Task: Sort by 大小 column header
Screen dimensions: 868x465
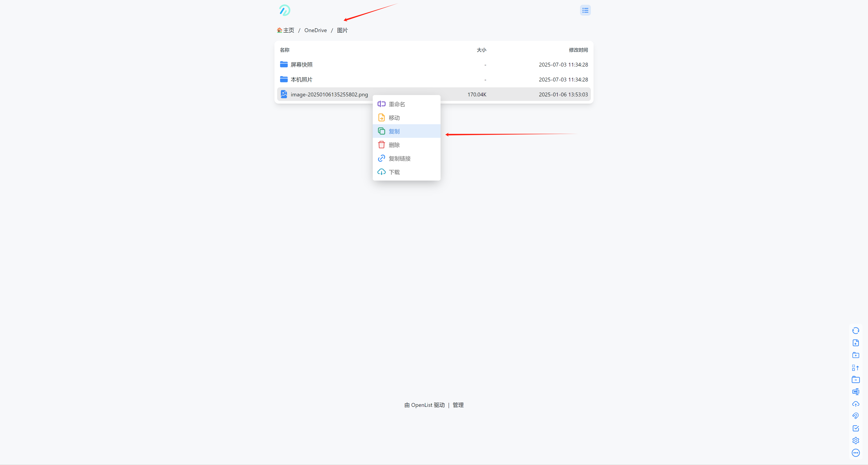Action: coord(481,50)
